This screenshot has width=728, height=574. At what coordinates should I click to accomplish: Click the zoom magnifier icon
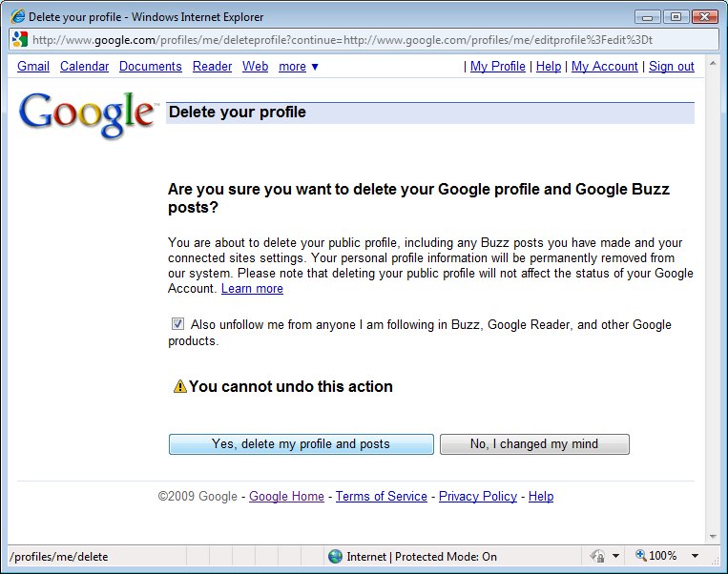tap(641, 555)
